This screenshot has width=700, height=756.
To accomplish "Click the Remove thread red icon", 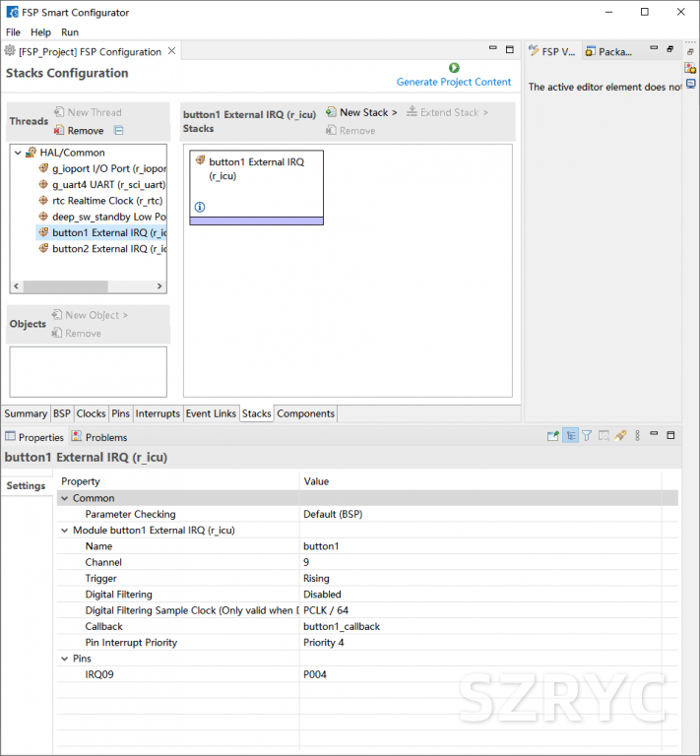I will tap(59, 130).
